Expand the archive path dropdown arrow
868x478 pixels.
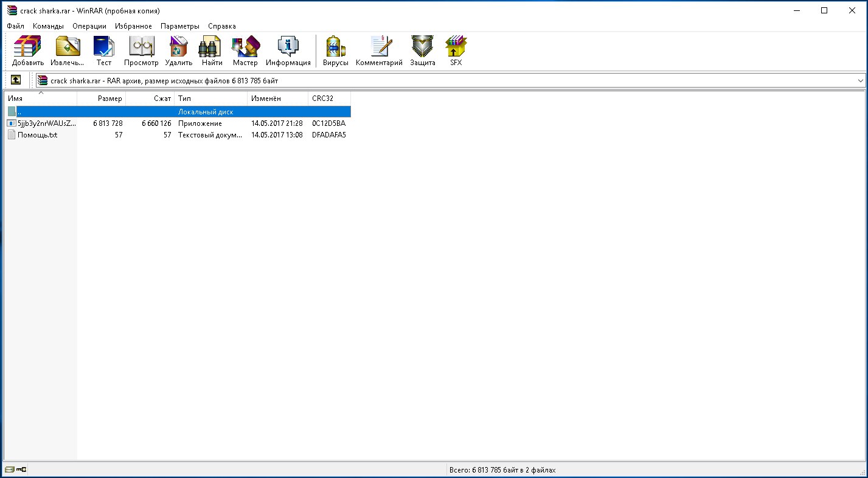[860, 81]
